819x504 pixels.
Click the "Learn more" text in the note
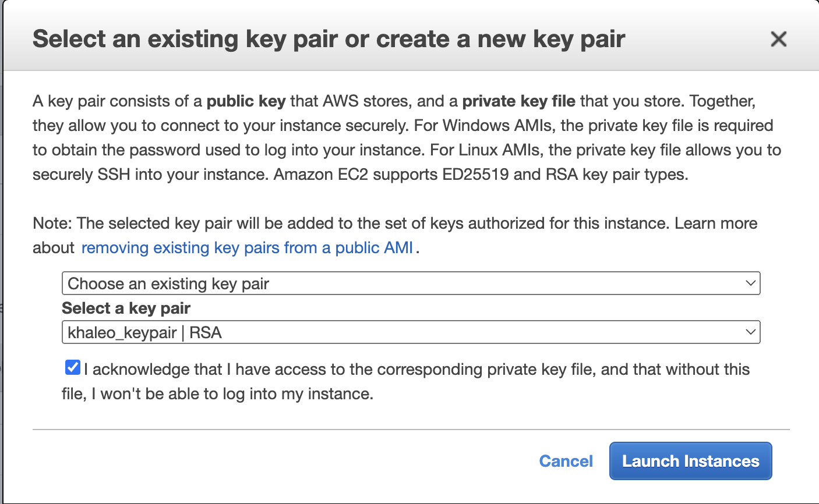[x=716, y=223]
